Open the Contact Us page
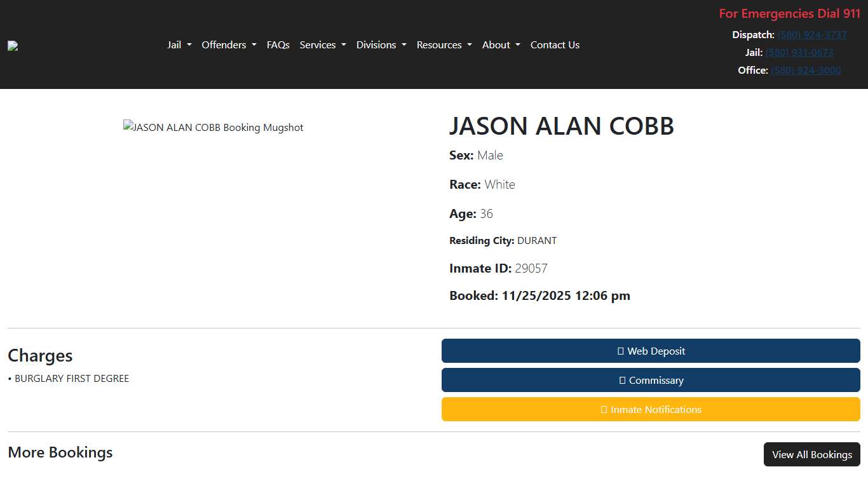 tap(555, 44)
